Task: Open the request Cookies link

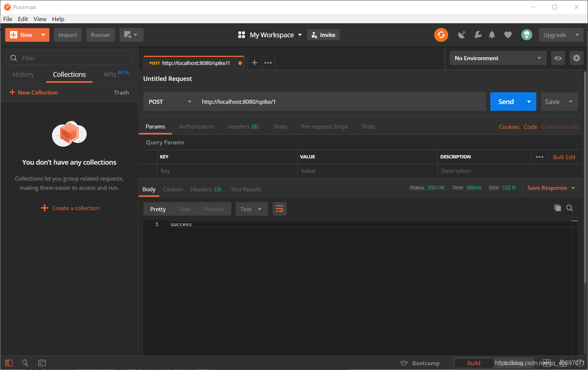Action: tap(509, 127)
